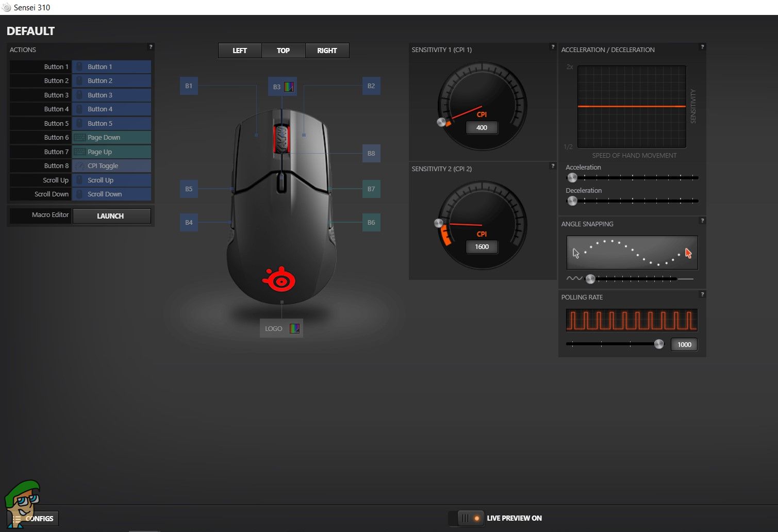Image resolution: width=778 pixels, height=532 pixels.
Task: Click the CPI 1 value field showing 400
Action: pos(482,128)
